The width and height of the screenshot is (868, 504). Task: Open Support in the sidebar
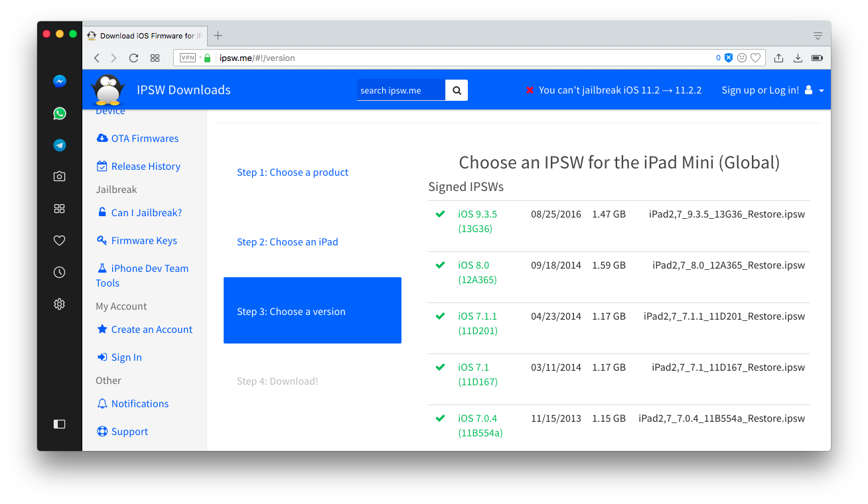[122, 432]
